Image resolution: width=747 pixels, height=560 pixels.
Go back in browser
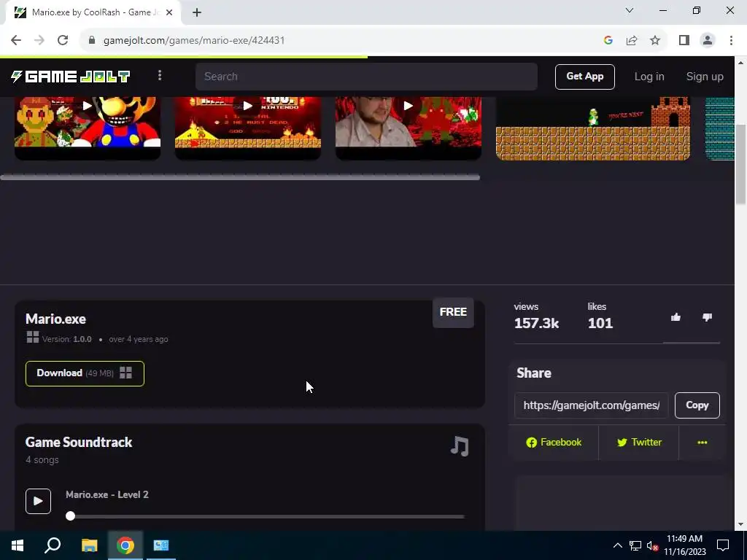16,40
